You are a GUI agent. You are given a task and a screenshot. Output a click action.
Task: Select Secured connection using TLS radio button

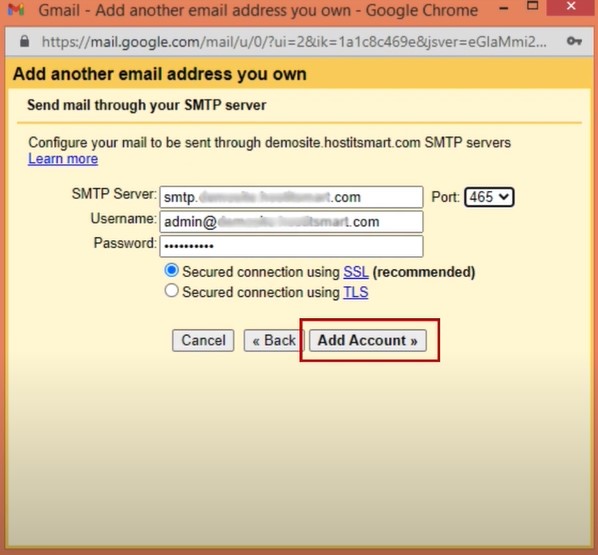point(171,291)
